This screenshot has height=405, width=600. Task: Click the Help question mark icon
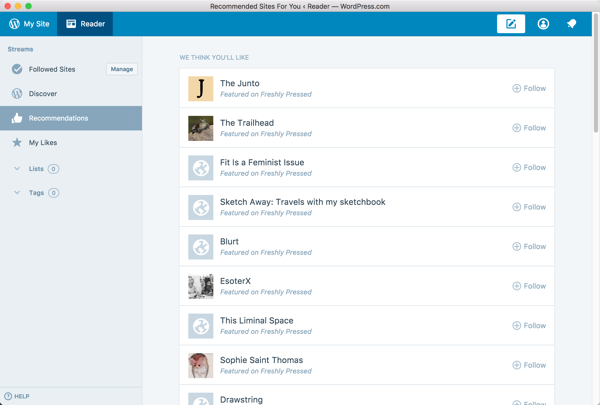(8, 396)
